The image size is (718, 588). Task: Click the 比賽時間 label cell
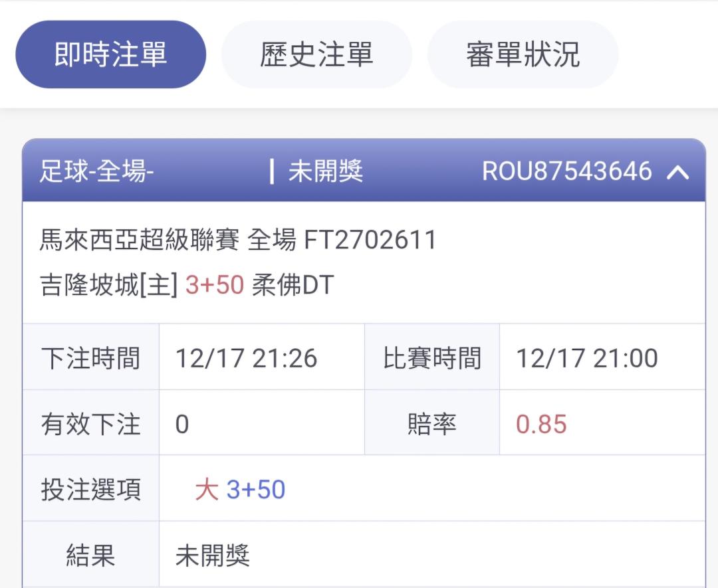(x=432, y=358)
